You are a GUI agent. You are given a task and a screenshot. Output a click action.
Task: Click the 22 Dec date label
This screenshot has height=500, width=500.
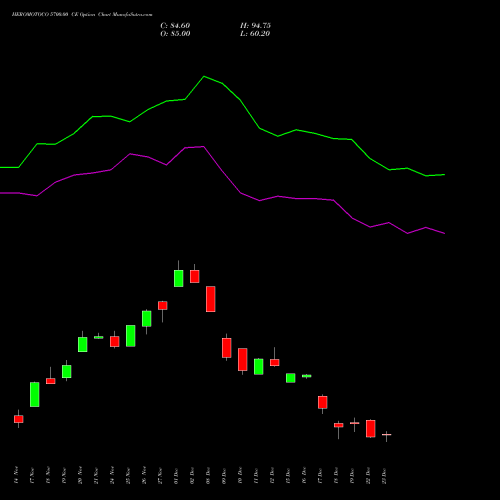(x=368, y=475)
